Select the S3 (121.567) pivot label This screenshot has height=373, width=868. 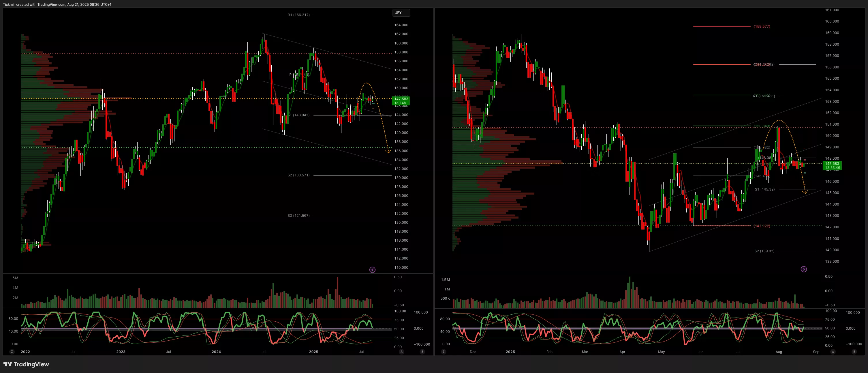(x=298, y=215)
